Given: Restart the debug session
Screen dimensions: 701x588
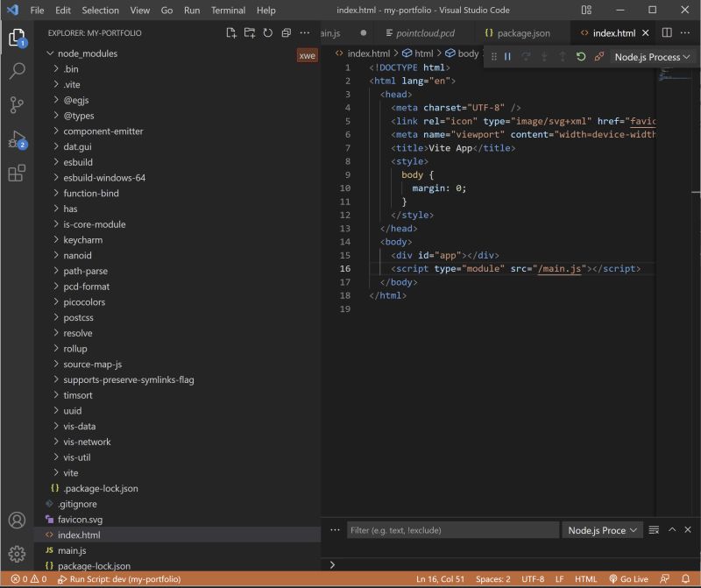Looking at the screenshot, I should coord(583,57).
